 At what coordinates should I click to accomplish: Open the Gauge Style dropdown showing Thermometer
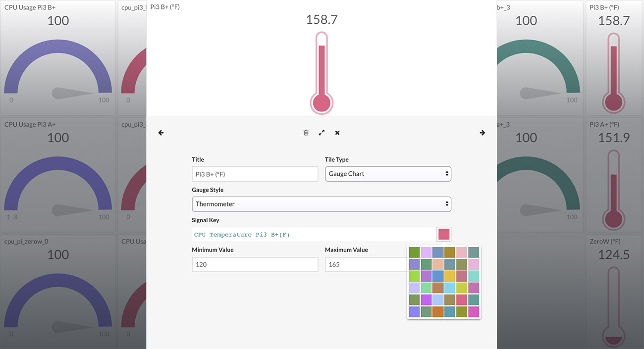[322, 204]
